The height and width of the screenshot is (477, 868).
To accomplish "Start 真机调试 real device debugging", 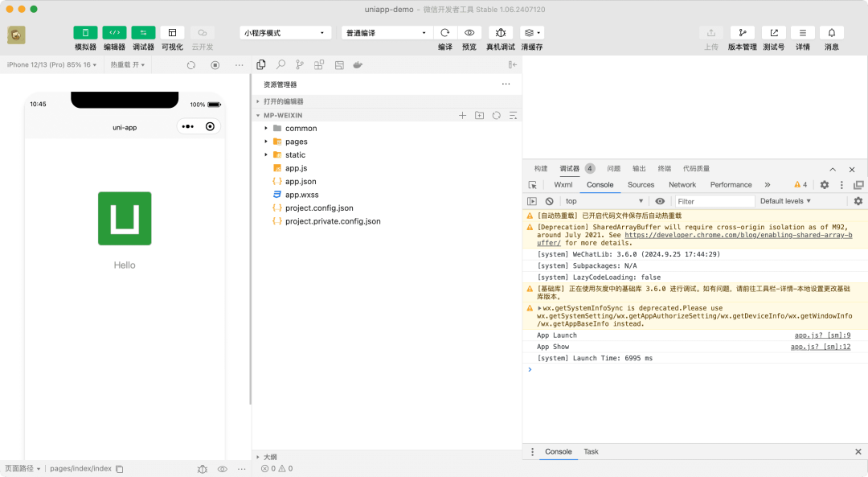I will pos(501,33).
